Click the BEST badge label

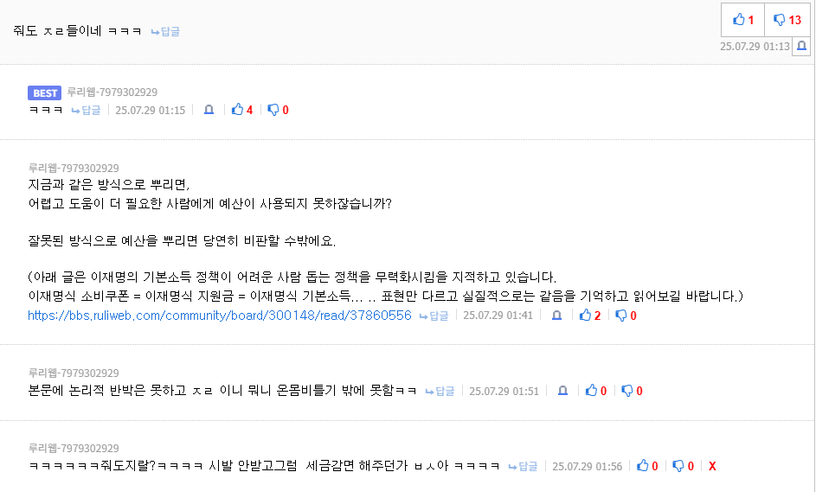pos(44,93)
